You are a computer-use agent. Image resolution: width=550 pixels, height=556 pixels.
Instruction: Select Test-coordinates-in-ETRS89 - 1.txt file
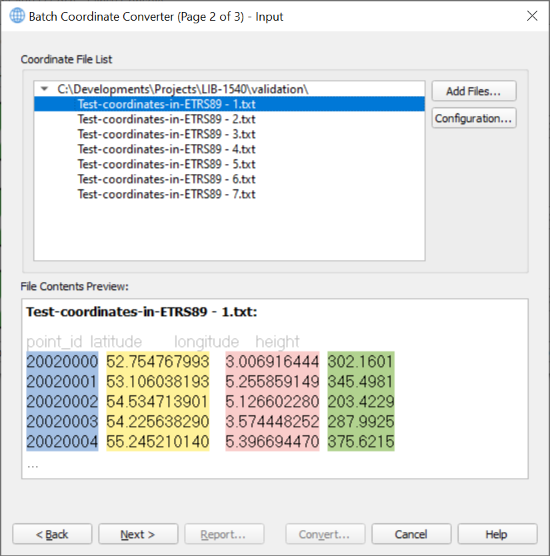(x=229, y=104)
